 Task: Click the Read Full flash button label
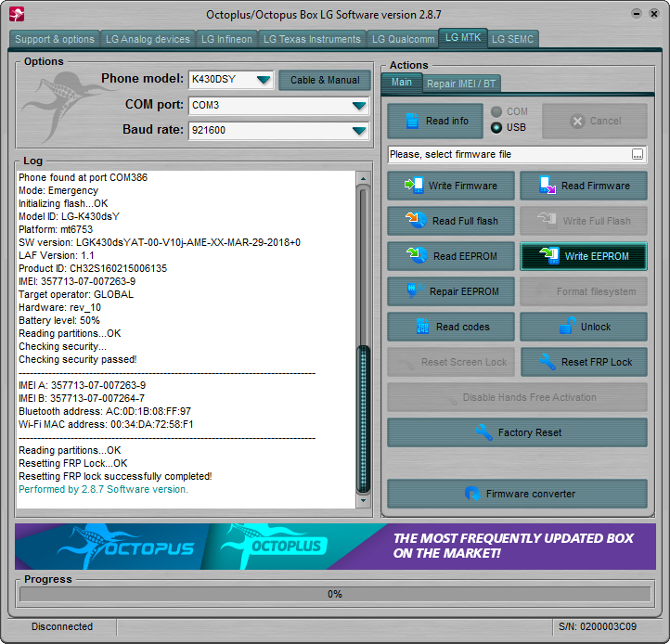click(465, 221)
